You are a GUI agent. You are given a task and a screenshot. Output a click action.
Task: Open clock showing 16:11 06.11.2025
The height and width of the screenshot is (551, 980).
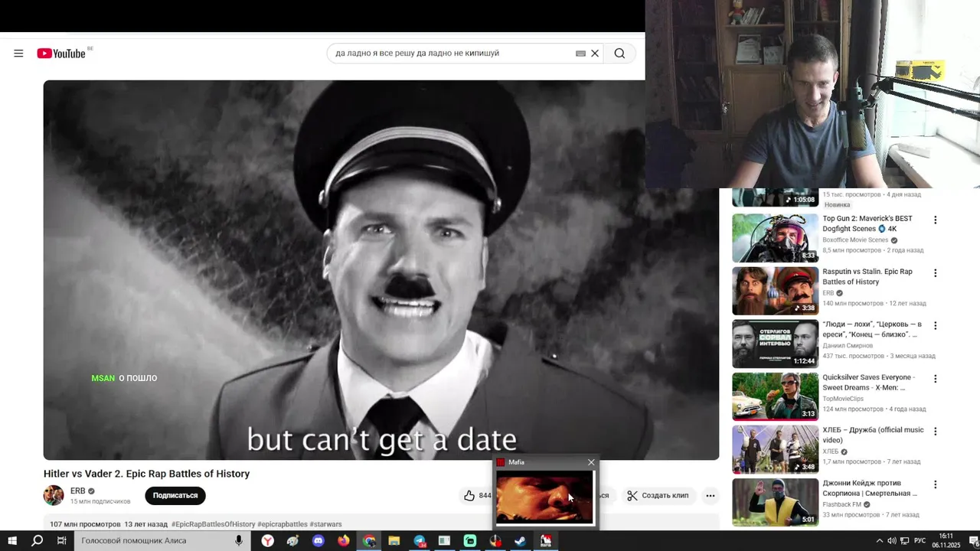tap(946, 541)
